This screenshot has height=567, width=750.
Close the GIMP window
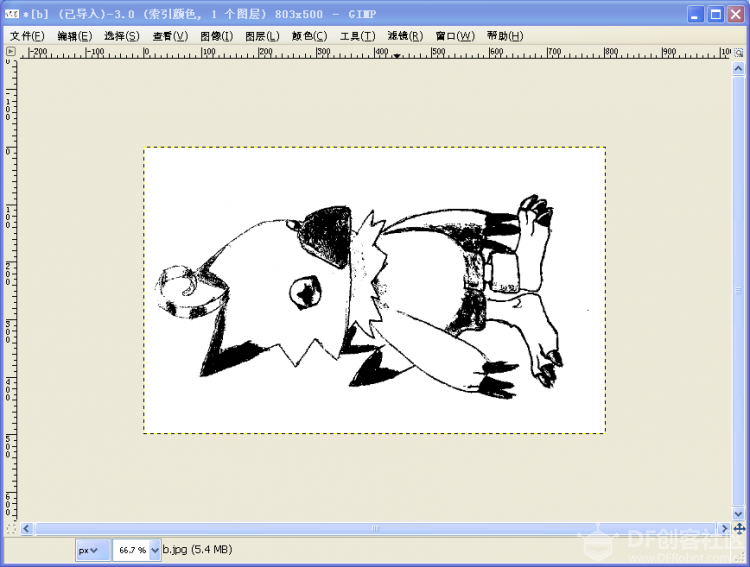coord(736,14)
